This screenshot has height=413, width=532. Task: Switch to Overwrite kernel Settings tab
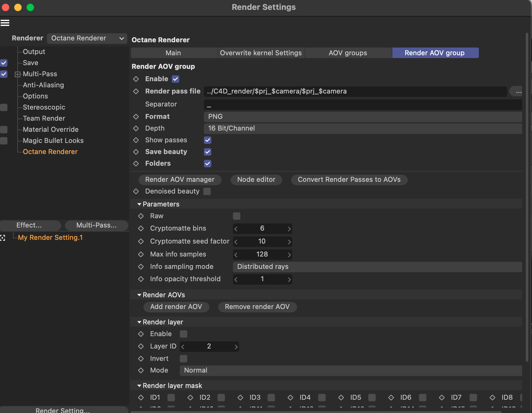tap(261, 53)
